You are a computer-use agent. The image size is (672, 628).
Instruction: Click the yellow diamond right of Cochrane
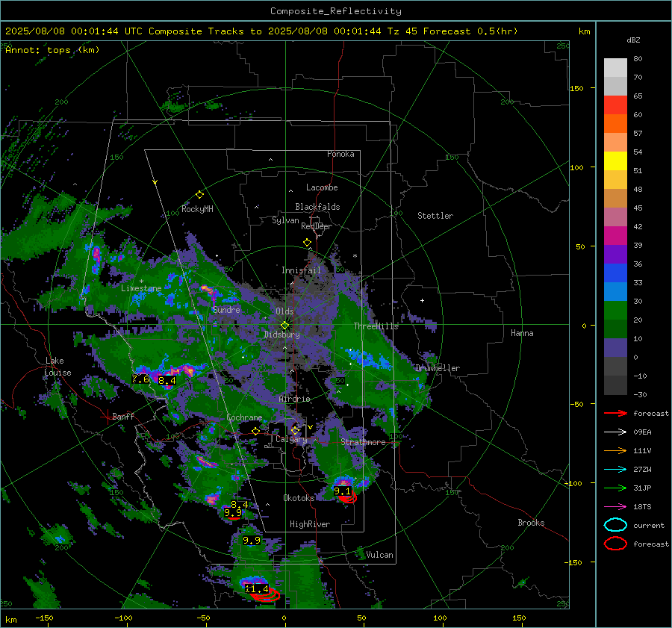click(x=255, y=432)
